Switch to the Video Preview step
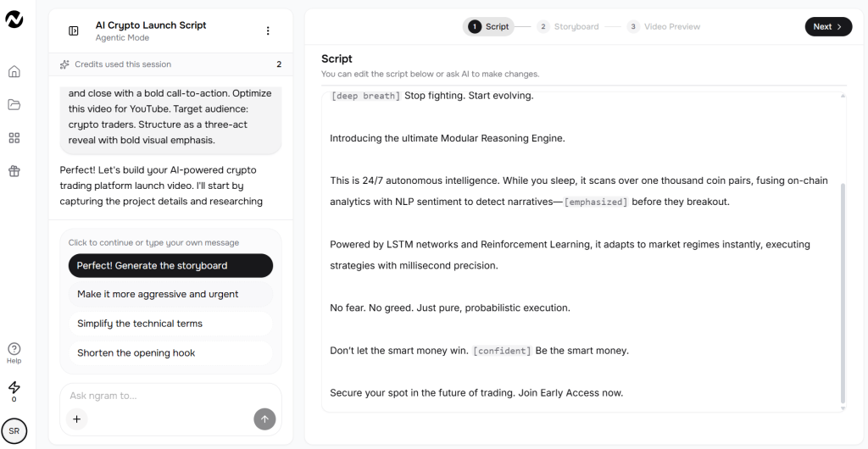 coord(664,26)
